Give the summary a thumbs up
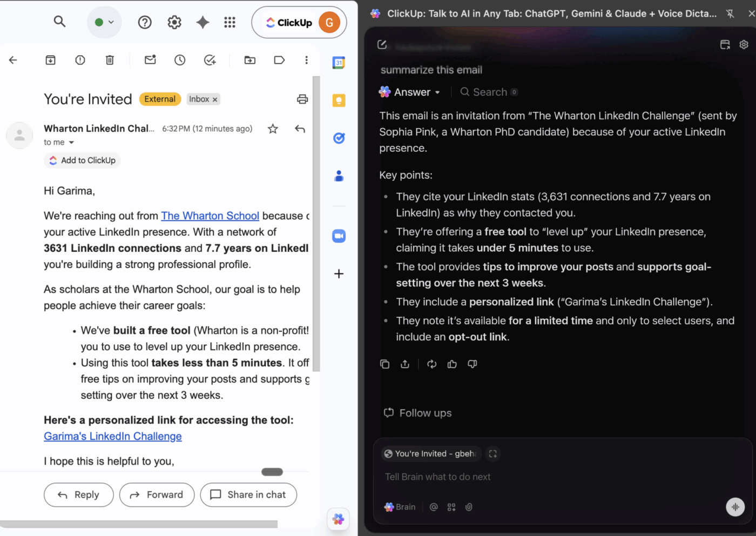 tap(452, 364)
